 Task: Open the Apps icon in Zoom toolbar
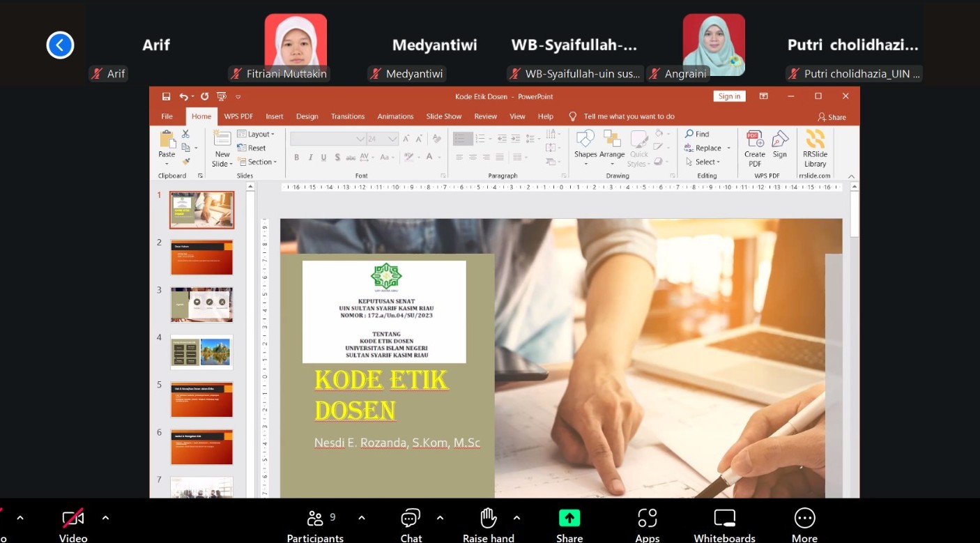pos(647,519)
